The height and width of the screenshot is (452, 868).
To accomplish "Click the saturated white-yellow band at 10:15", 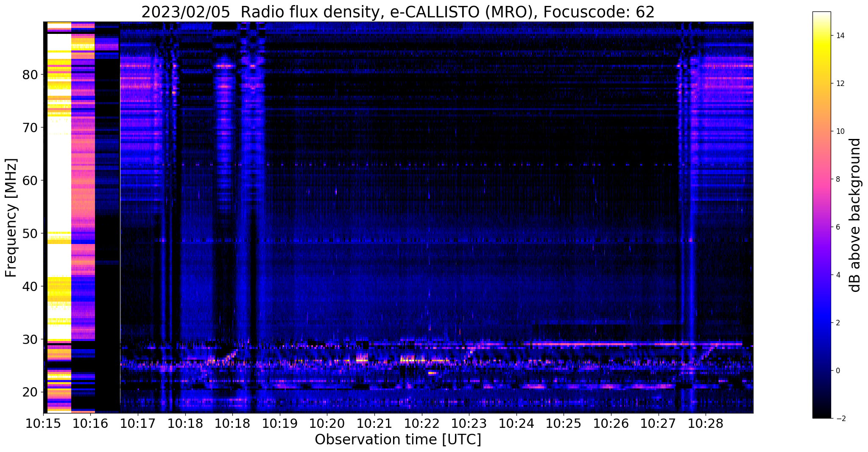I will pos(59,217).
